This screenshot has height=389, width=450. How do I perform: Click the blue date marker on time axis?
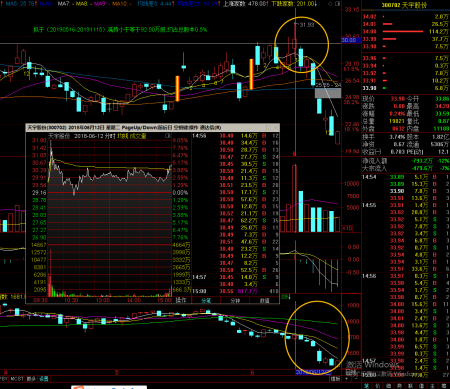[313, 372]
